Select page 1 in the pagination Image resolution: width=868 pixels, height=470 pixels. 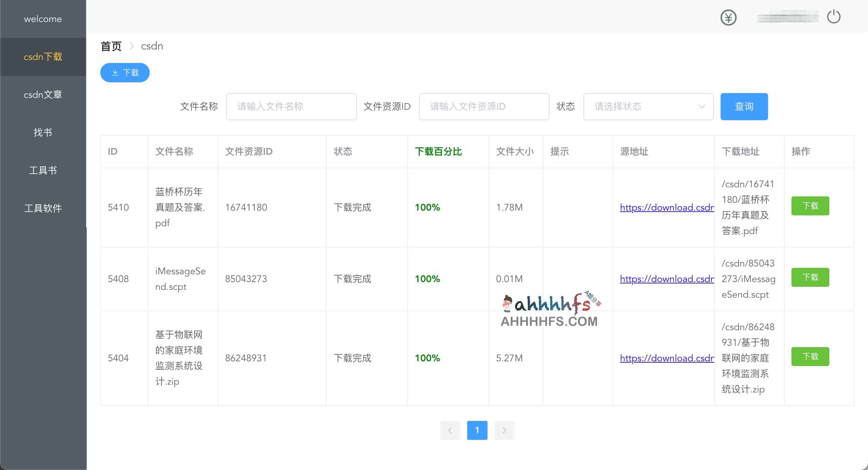click(477, 430)
